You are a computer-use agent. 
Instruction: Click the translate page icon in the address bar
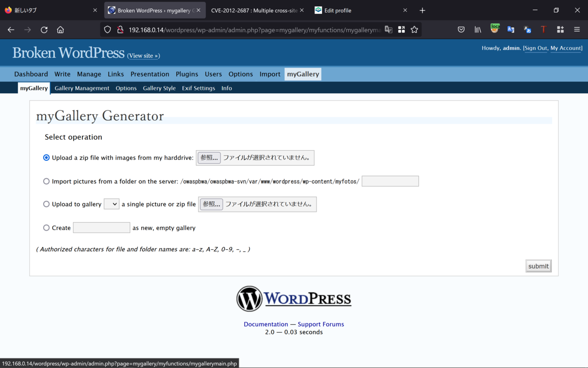389,29
